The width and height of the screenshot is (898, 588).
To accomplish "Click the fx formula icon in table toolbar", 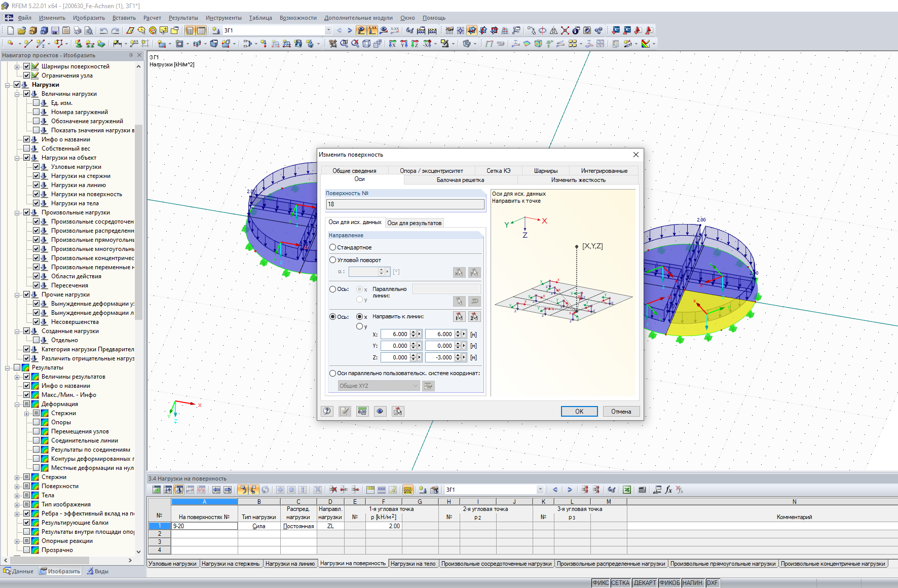I will click(668, 490).
